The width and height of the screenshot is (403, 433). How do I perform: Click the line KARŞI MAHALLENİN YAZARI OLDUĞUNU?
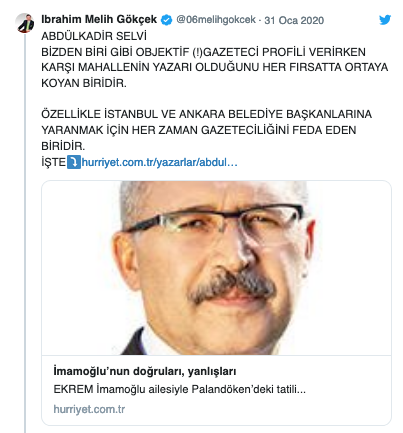coord(215,67)
